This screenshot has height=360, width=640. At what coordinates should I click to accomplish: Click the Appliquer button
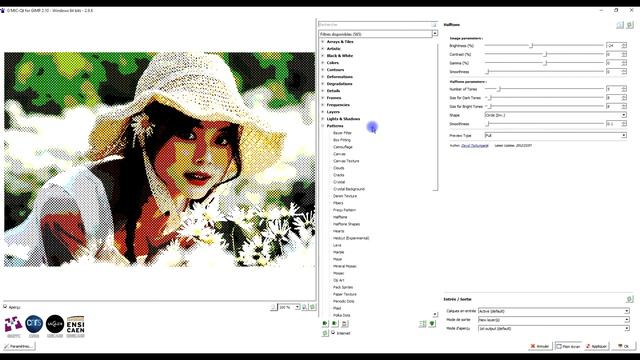[596, 346]
